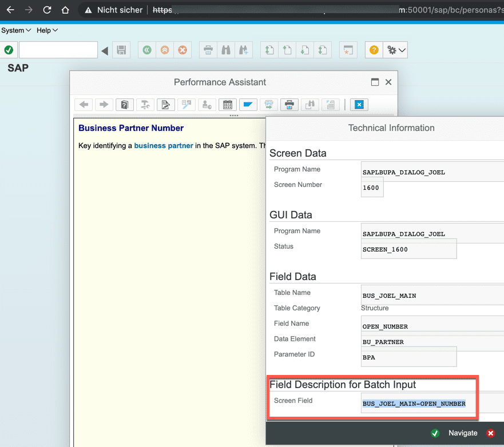Click the Table Name field BUS_JOEL_MAIN
Viewport: 504px width, 447px height.
coord(432,295)
